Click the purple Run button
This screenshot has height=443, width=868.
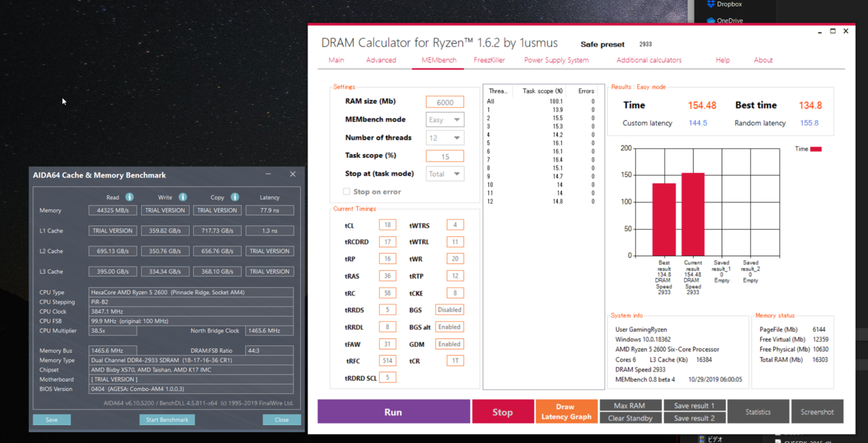[x=393, y=412]
